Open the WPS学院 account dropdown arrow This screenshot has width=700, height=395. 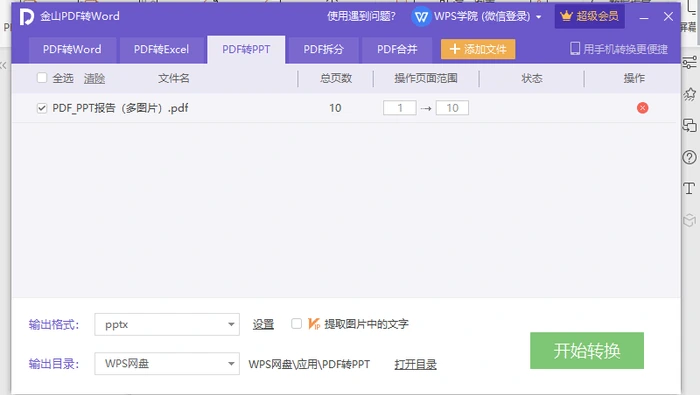(x=539, y=17)
